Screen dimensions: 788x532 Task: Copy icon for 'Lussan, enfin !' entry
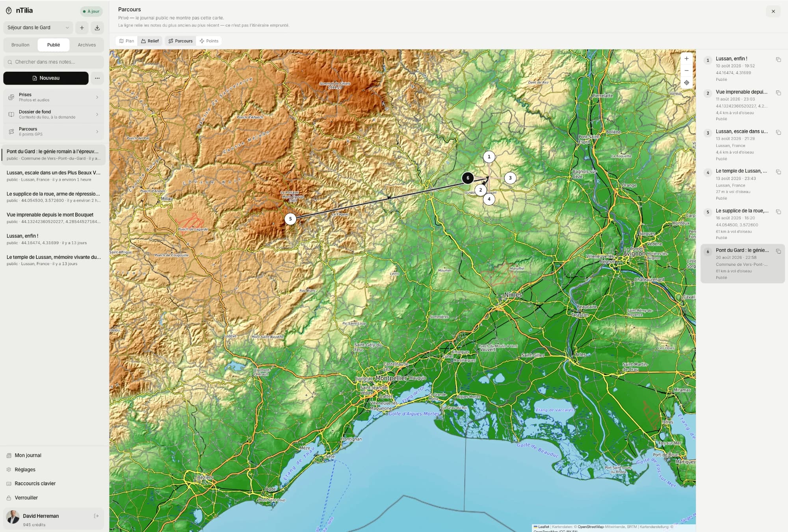tap(778, 60)
